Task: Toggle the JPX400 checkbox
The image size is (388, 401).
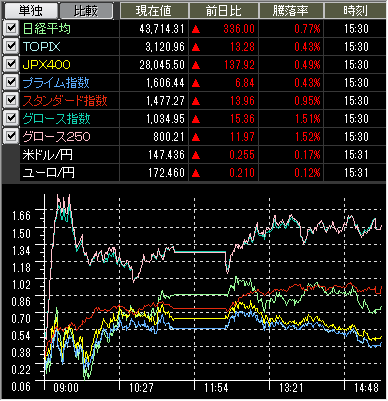Action: click(11, 64)
